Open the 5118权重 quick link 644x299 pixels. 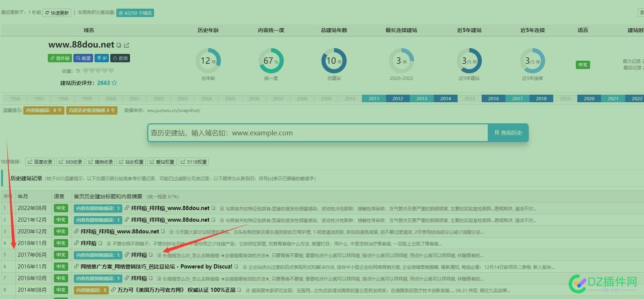click(x=194, y=162)
